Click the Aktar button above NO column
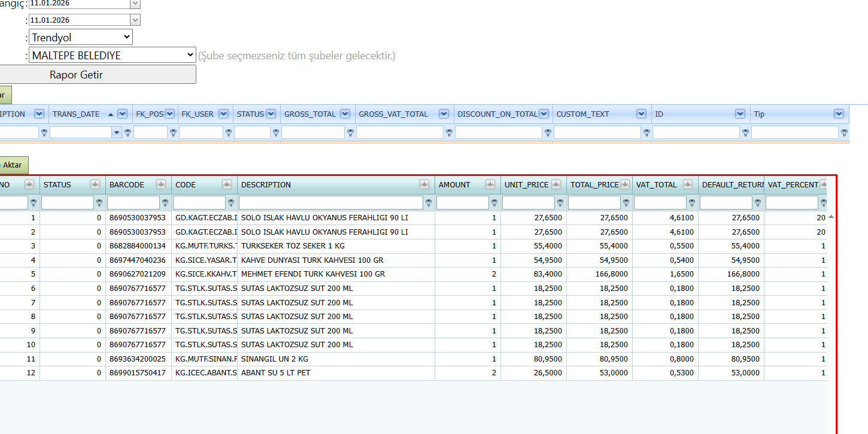 (13, 165)
